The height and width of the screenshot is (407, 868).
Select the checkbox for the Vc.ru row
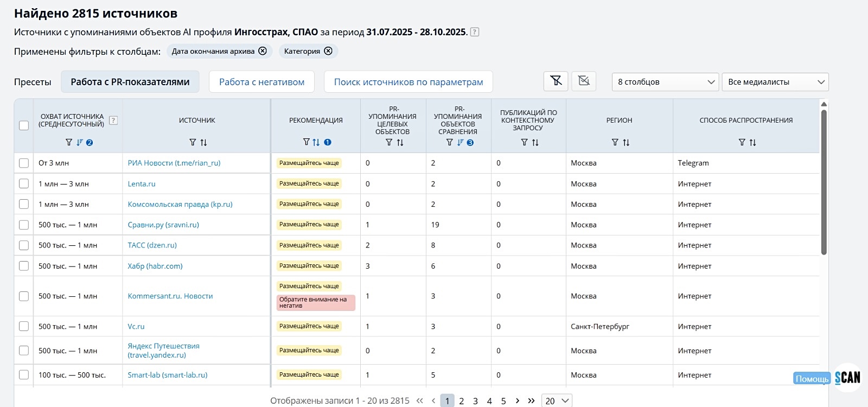pos(24,326)
